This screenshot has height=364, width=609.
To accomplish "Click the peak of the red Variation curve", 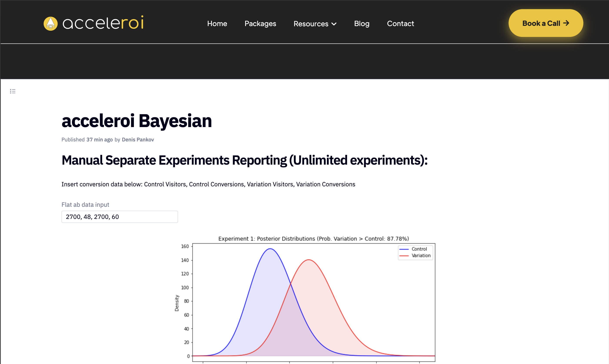I will [x=309, y=260].
